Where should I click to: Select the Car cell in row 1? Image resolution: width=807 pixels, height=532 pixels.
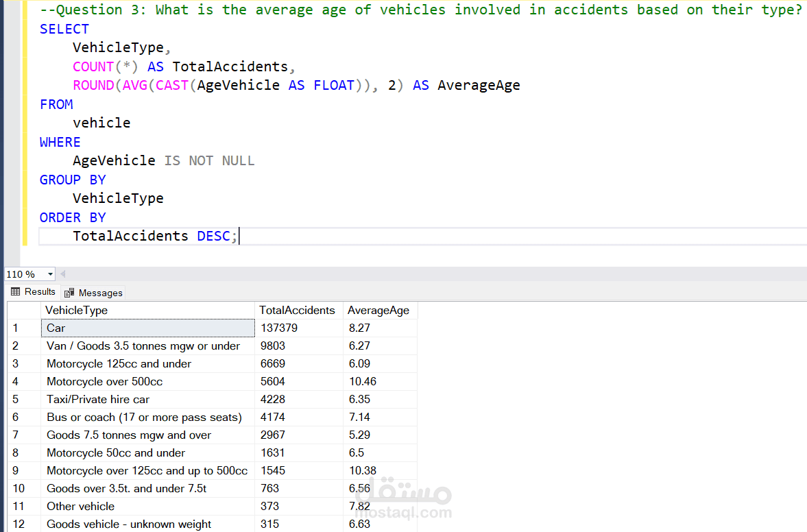click(147, 328)
